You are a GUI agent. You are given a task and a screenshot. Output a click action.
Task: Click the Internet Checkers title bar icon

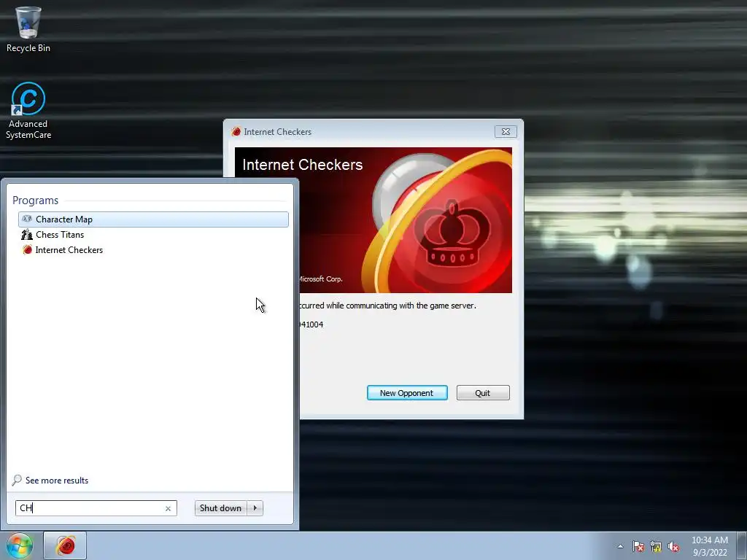[236, 132]
